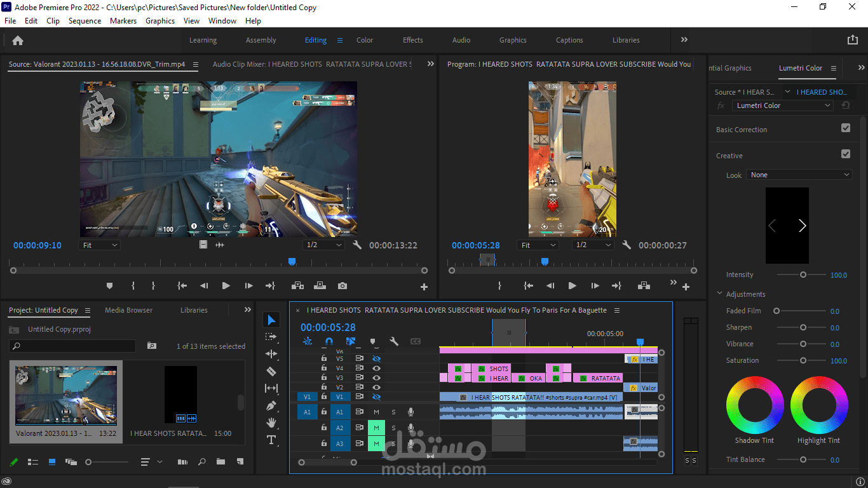This screenshot has height=488, width=868.
Task: Select the Selection tool in the tools panel
Action: click(271, 320)
